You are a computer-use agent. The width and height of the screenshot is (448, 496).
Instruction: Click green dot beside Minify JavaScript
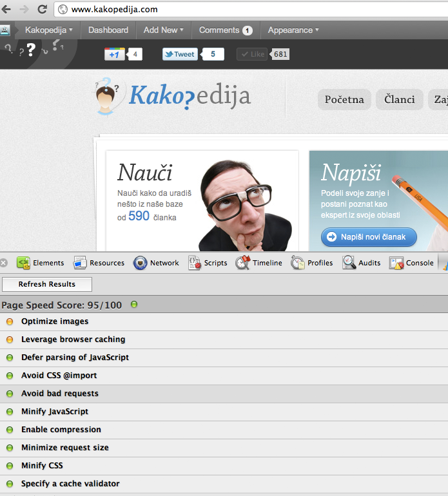[x=10, y=412]
